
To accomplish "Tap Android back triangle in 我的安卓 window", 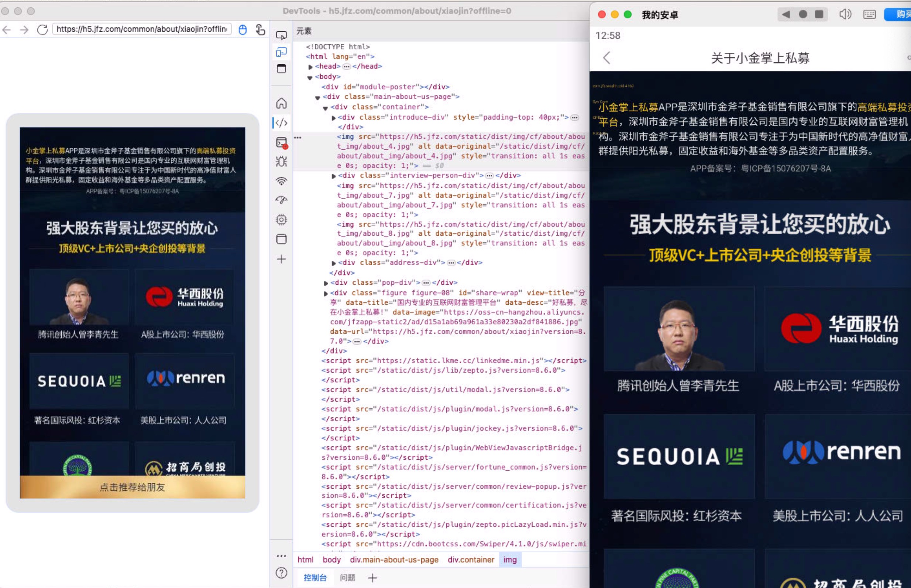I will (785, 14).
